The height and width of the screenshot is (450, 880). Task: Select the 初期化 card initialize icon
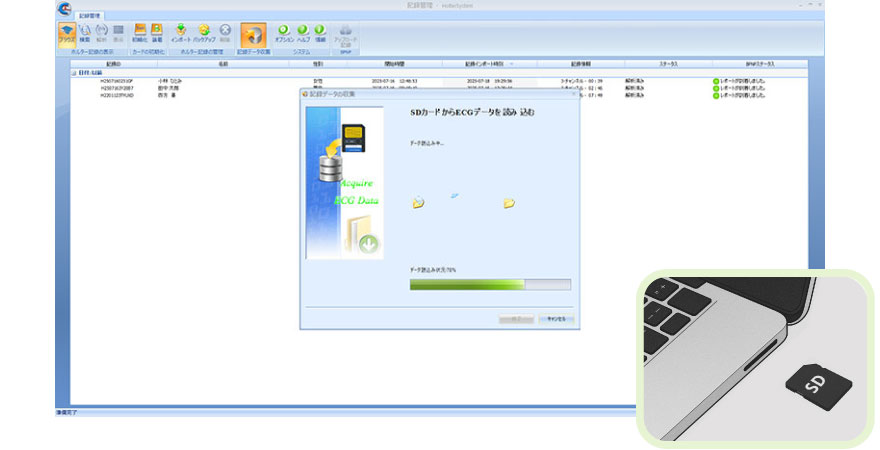[139, 33]
